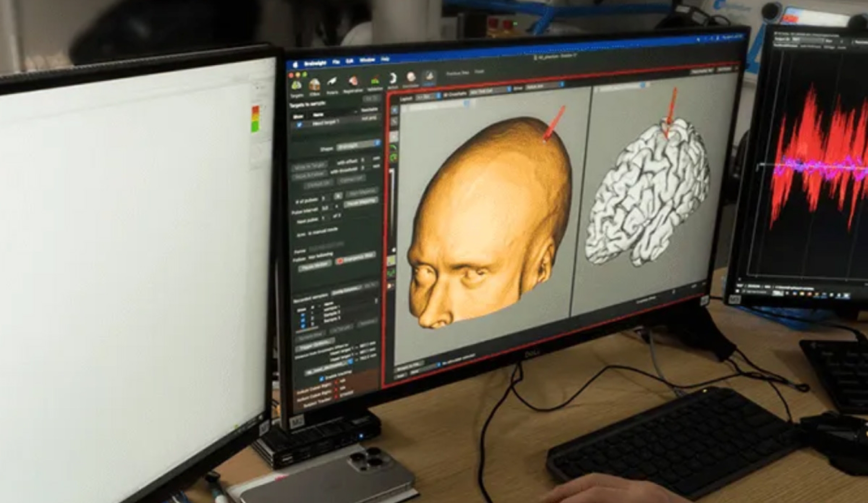Screen dimensions: 868x503
Task: Click the yellow-green square icon in view strip
Action: (x=392, y=261)
